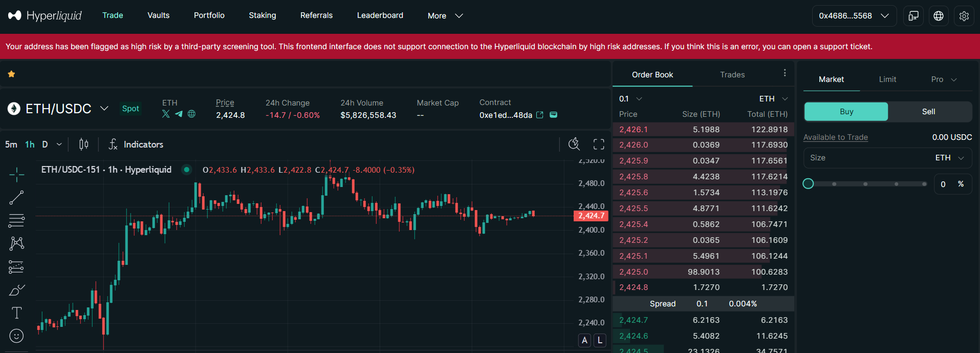The height and width of the screenshot is (353, 980).
Task: Select the D timeframe
Action: [45, 144]
